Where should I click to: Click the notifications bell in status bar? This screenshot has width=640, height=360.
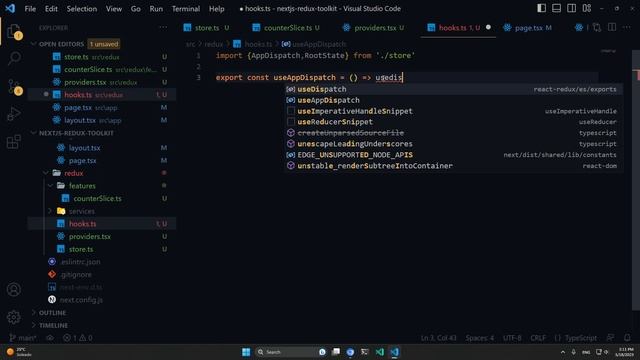[x=627, y=338]
